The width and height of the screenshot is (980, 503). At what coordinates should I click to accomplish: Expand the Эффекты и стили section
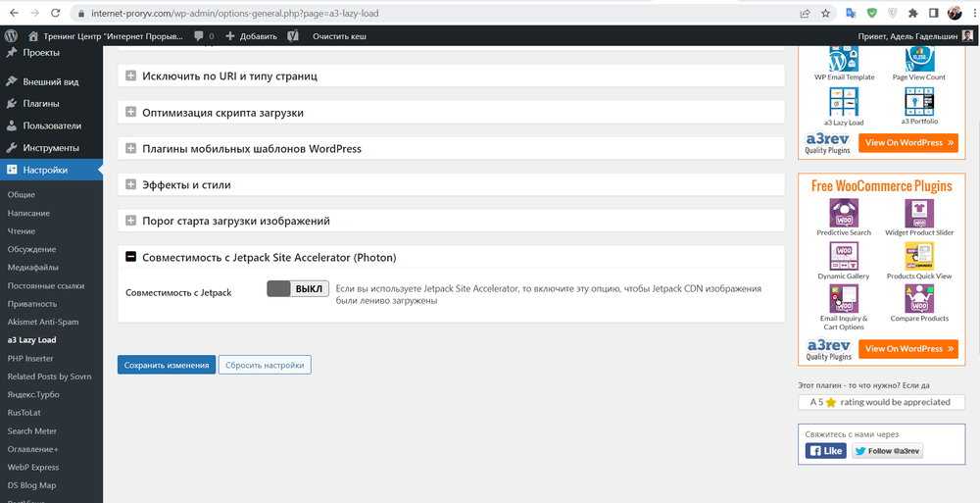pyautogui.click(x=131, y=184)
